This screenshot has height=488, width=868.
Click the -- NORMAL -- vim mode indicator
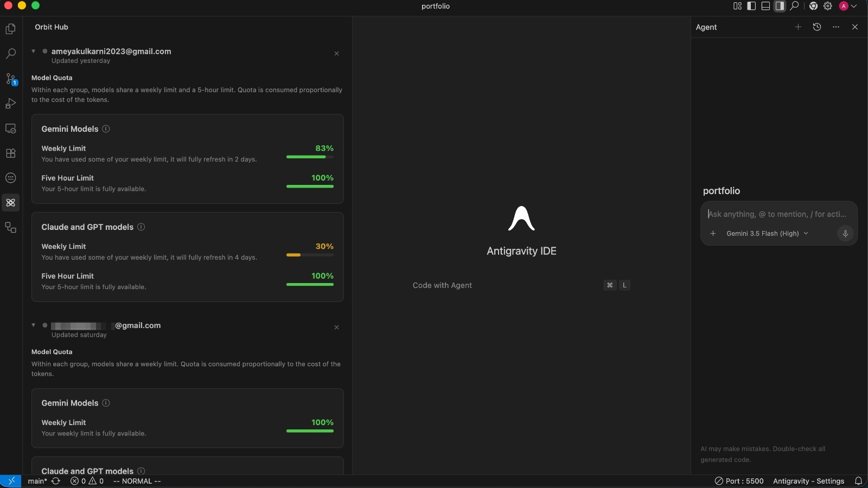click(x=137, y=481)
